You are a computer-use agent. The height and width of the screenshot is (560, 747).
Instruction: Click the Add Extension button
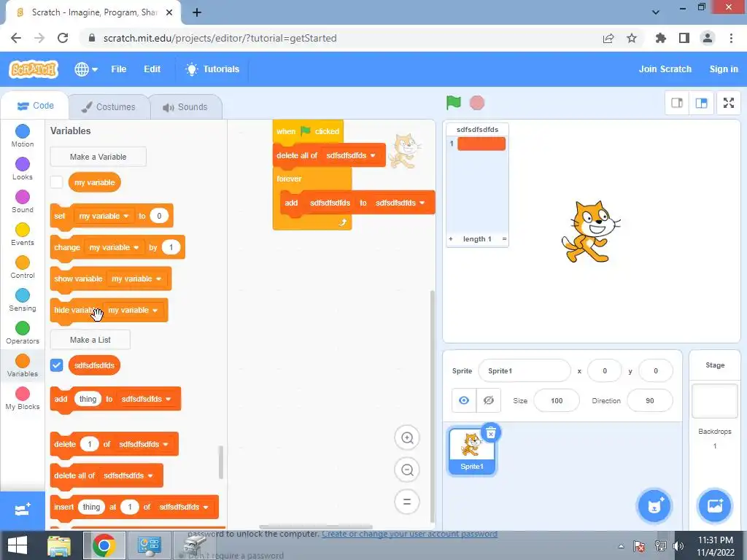pos(23,510)
